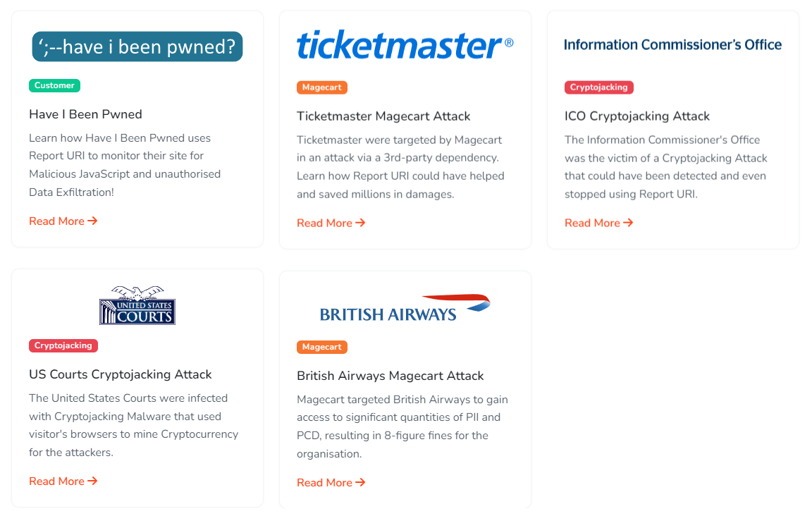Screen dimensions: 812x516
Task: Select the Magecart tag on British Airways card
Action: [x=322, y=347]
